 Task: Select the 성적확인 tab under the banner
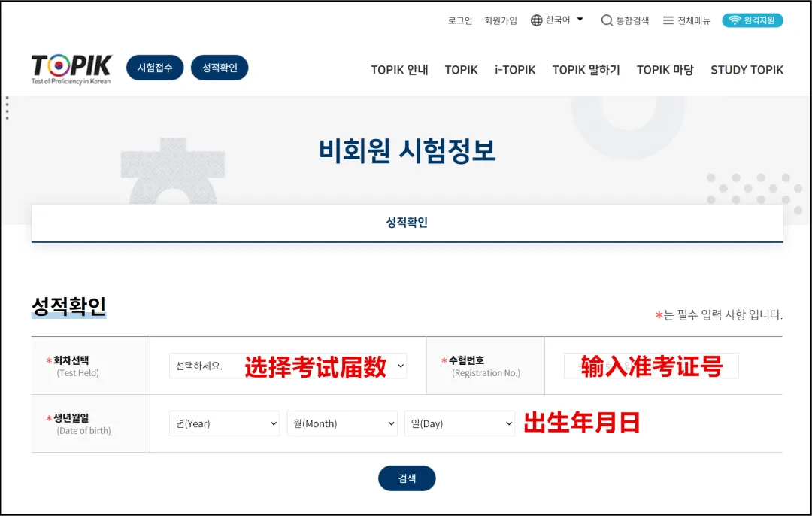pyautogui.click(x=407, y=223)
